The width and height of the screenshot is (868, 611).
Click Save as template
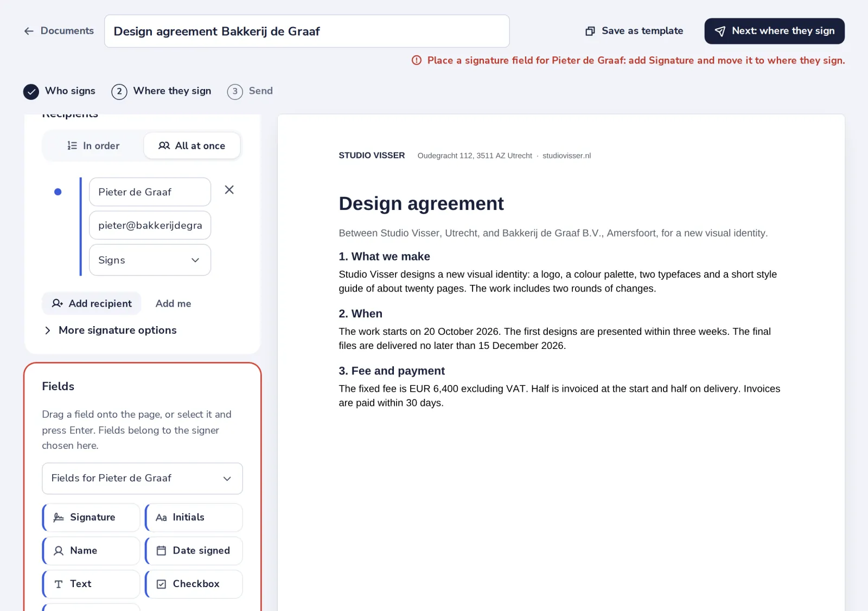coord(634,31)
